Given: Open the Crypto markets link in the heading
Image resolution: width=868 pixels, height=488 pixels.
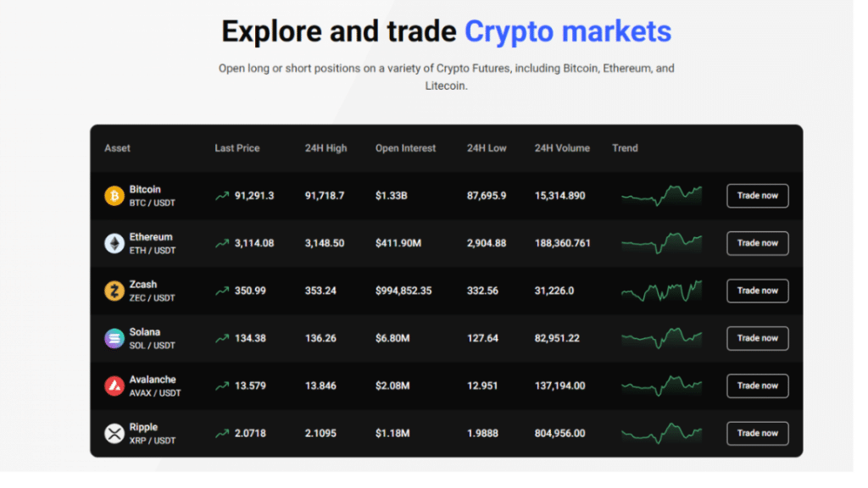Looking at the screenshot, I should click(567, 31).
